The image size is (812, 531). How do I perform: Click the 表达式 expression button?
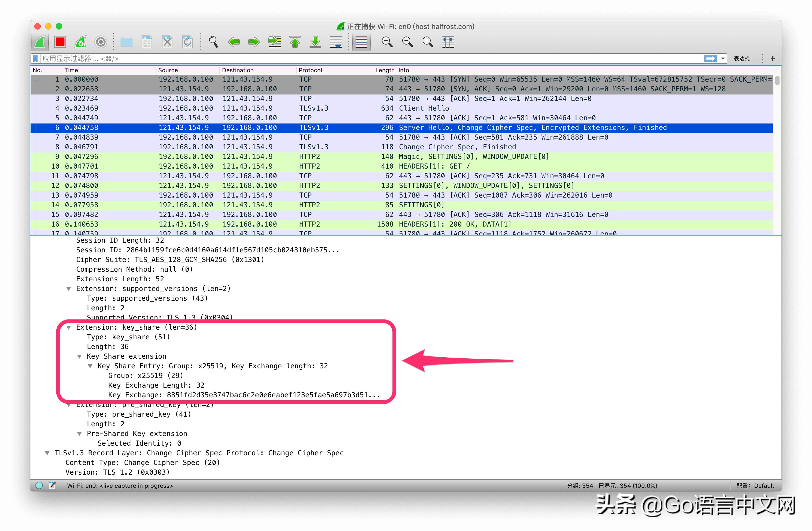744,59
